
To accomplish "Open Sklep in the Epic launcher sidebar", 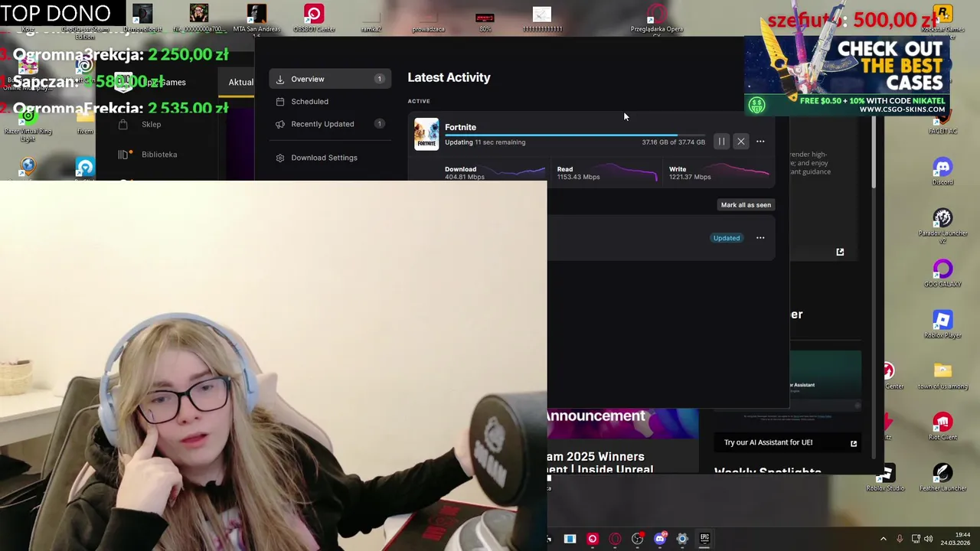I will (151, 124).
